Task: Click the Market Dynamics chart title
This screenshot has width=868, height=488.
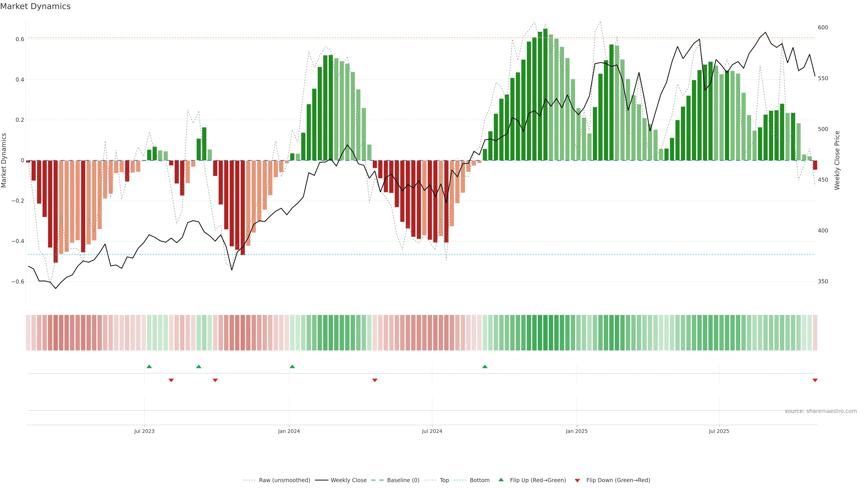Action: coord(35,6)
